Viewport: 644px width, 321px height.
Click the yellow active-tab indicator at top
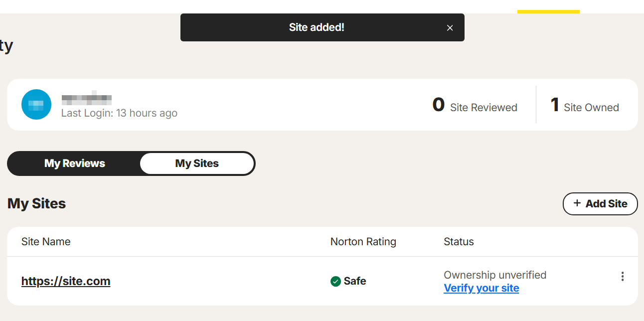click(x=548, y=11)
